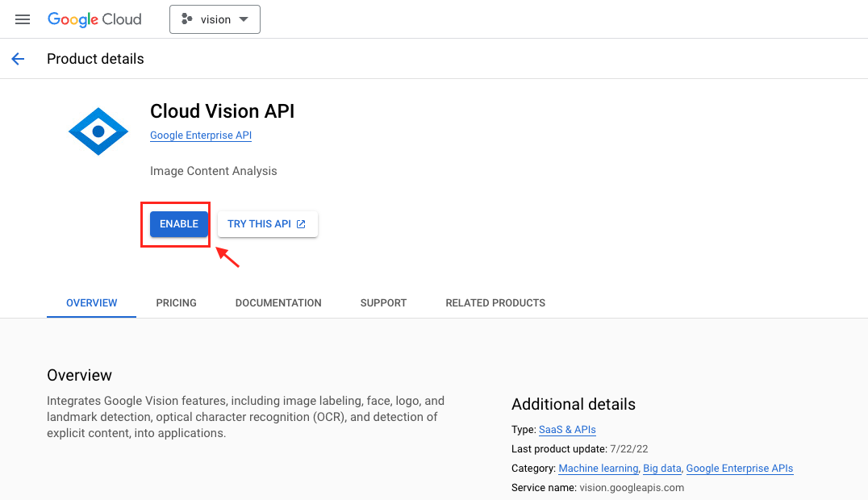Image resolution: width=868 pixels, height=500 pixels.
Task: Open the vision project selector dropdown
Action: [215, 19]
